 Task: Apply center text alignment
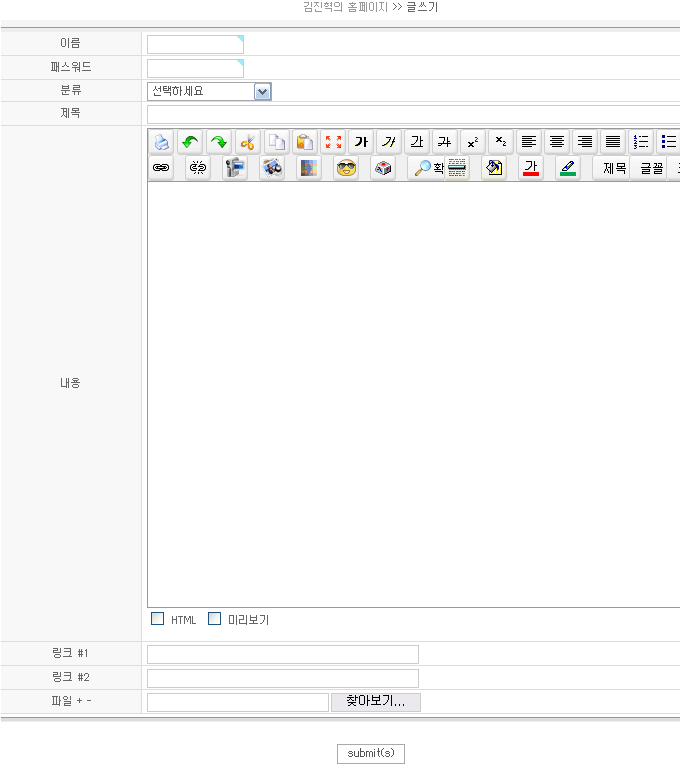[x=557, y=142]
